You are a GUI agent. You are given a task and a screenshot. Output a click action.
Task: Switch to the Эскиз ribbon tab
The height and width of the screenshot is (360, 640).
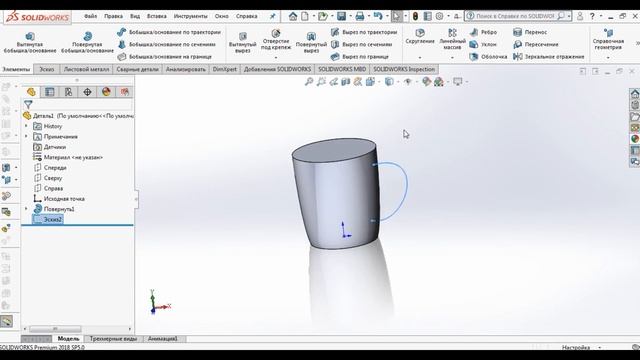47,69
